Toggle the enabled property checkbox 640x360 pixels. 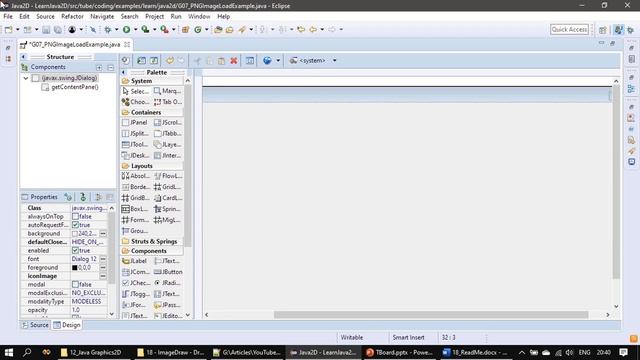tap(75, 250)
